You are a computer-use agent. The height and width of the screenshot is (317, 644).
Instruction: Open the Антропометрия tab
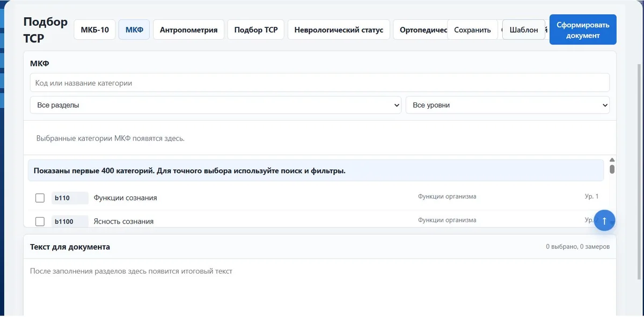click(x=188, y=30)
